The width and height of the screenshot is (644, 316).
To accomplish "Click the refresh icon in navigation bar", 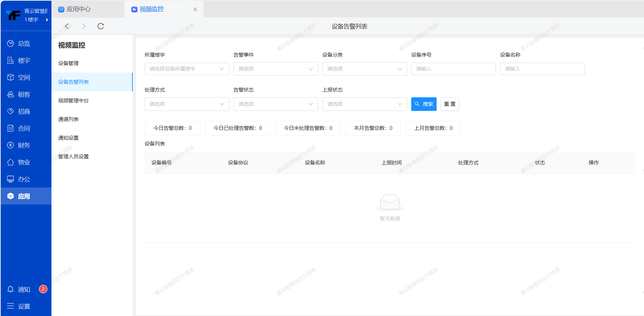I will pos(101,26).
